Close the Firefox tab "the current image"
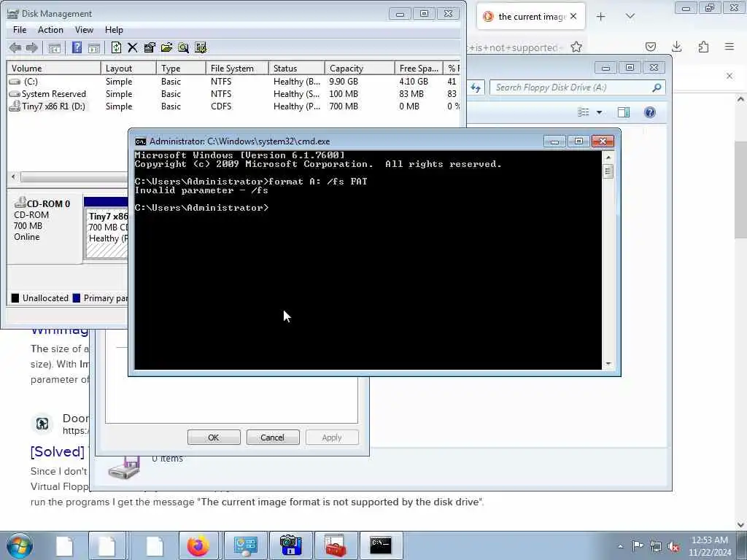This screenshot has height=560, width=747. coord(573,16)
